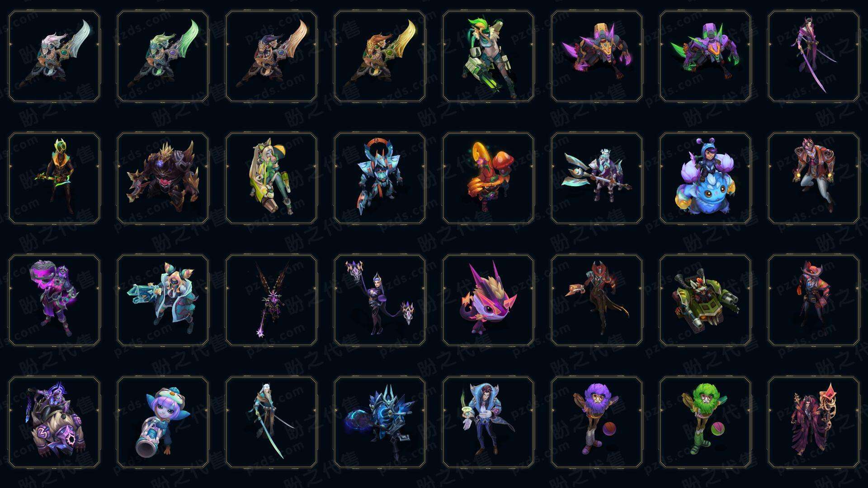Pick the blue spiked armored knight tile
The width and height of the screenshot is (868, 488).
(x=380, y=422)
